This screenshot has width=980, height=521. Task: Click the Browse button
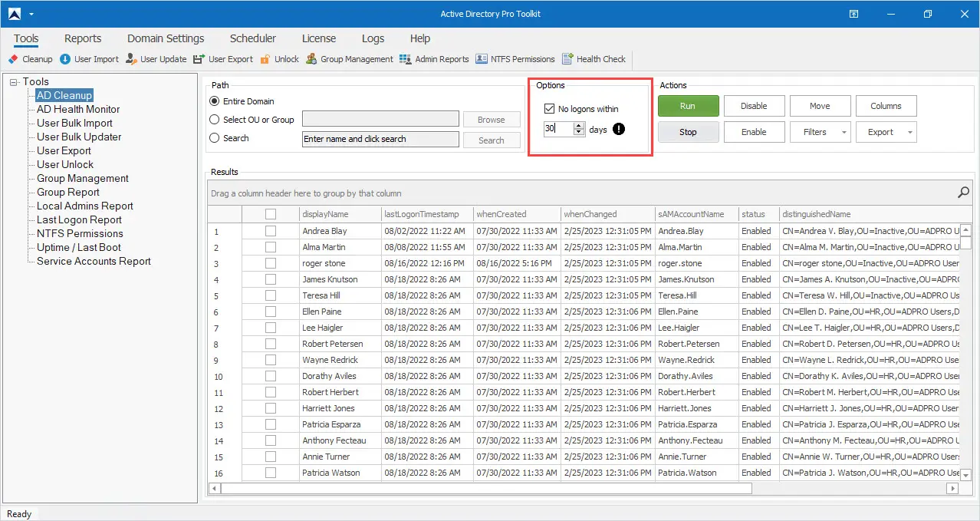point(492,120)
